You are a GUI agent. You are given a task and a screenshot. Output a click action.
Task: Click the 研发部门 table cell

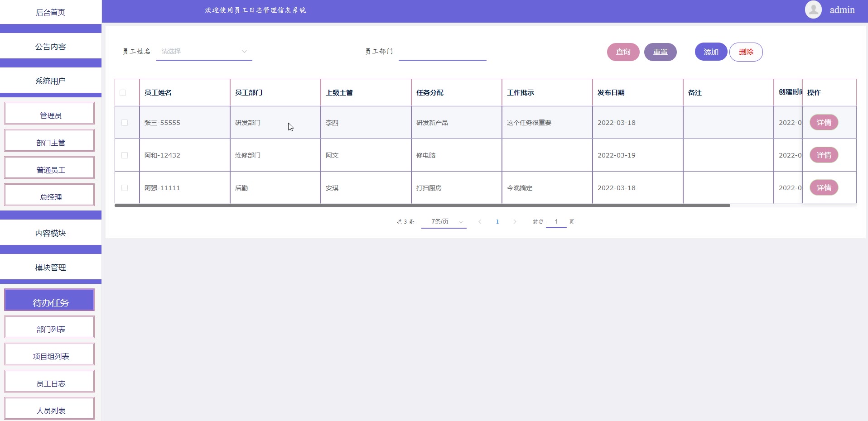275,123
